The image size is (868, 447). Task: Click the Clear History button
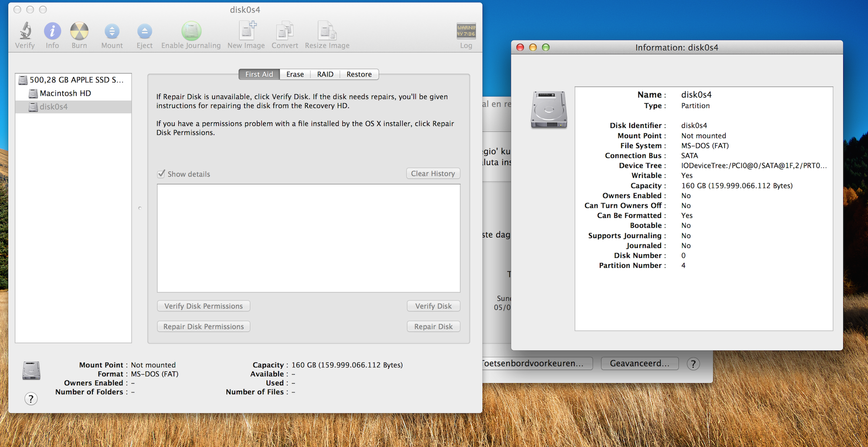[x=433, y=174]
